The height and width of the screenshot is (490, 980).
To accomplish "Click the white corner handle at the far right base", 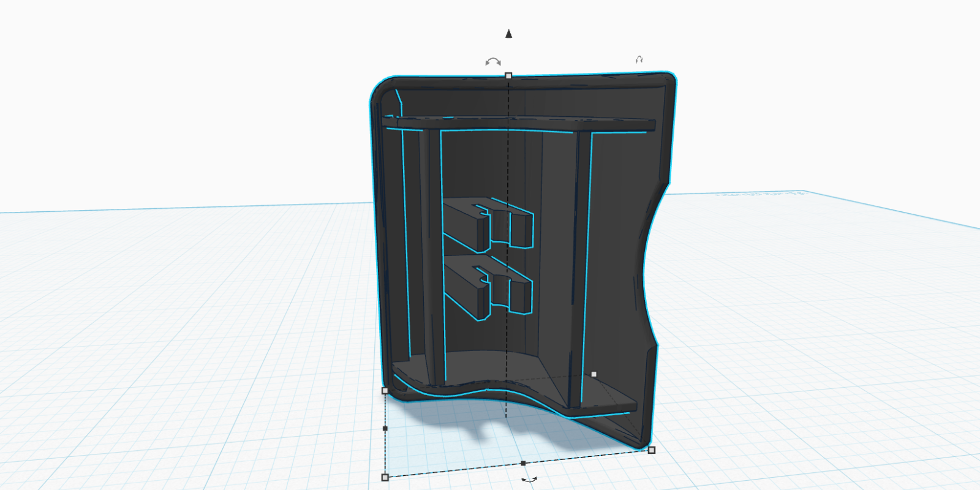I will tap(652, 450).
